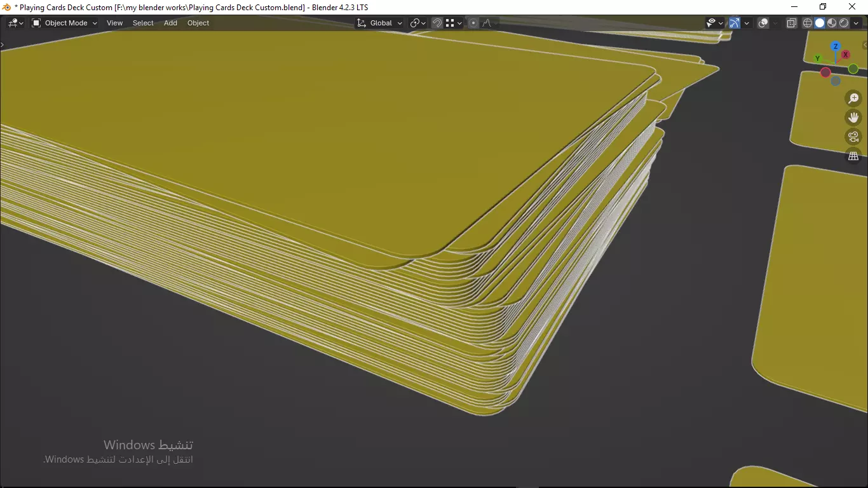Open the viewport shading options dropdown
The width and height of the screenshot is (868, 488).
(856, 23)
